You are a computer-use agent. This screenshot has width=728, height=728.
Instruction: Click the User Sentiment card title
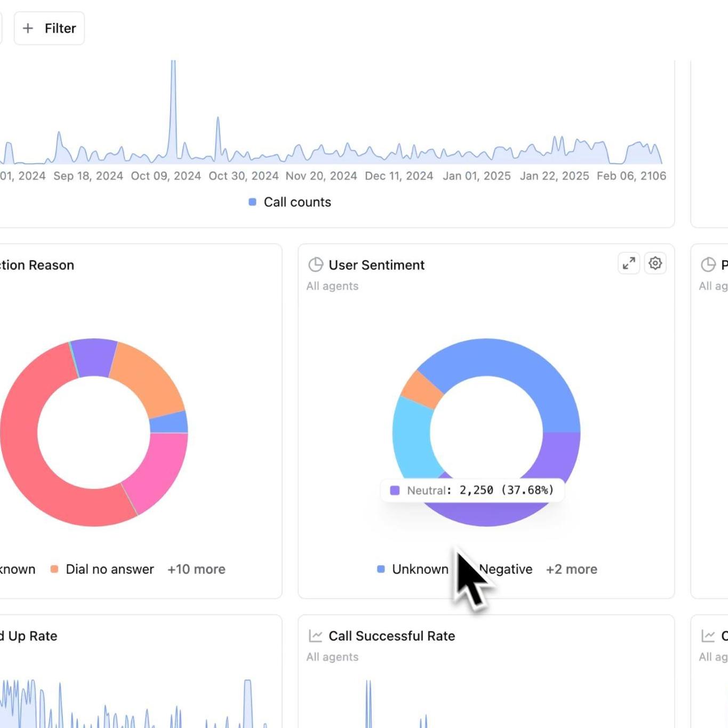[x=377, y=265]
